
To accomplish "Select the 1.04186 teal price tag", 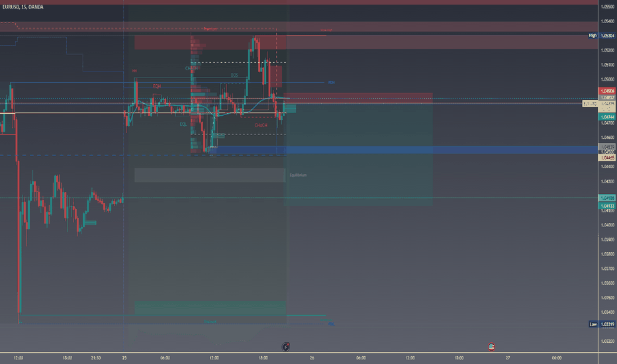I will point(607,198).
